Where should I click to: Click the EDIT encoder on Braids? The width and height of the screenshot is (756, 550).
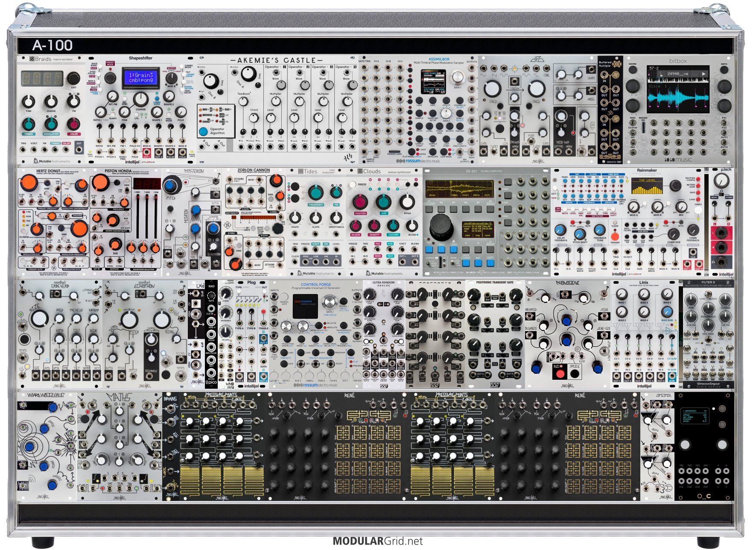pos(73,78)
